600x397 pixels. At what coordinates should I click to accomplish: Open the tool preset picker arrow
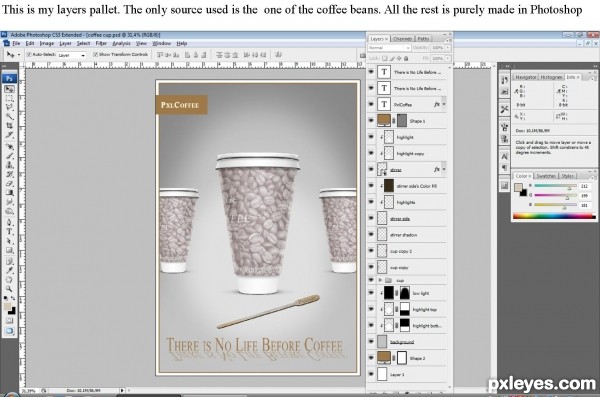[18, 55]
